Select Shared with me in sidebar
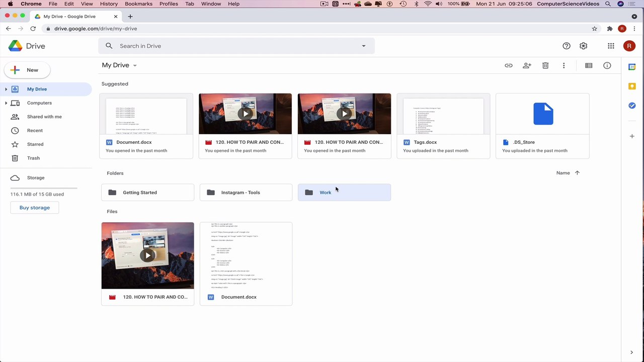Viewport: 644px width, 362px height. point(44,117)
